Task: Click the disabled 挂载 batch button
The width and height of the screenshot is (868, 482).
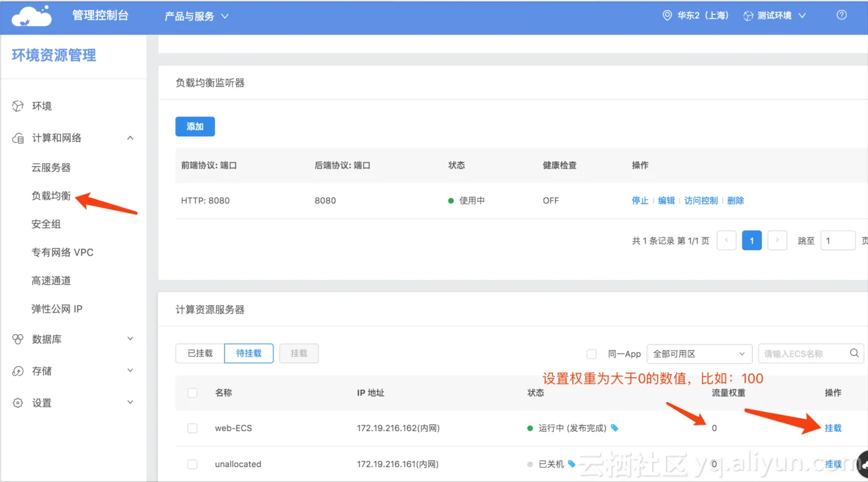Action: [x=299, y=353]
